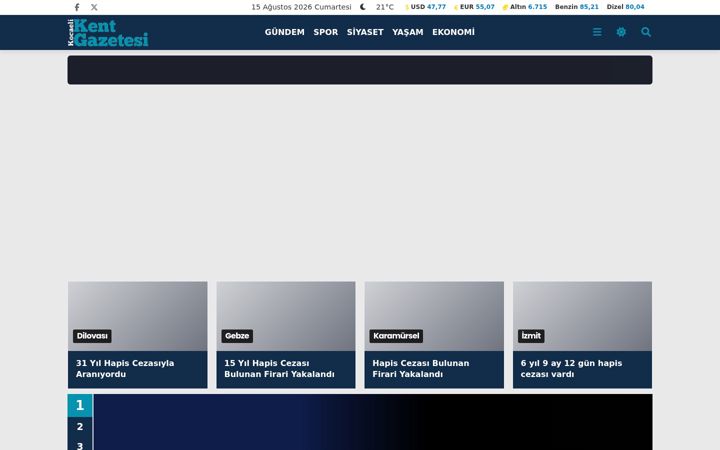Open the Dilovası news card image
The height and width of the screenshot is (450, 720).
tap(138, 316)
